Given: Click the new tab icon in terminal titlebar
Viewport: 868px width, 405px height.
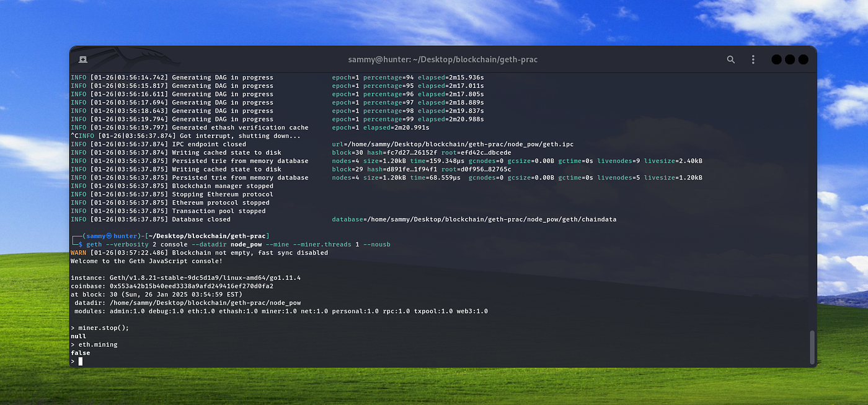Looking at the screenshot, I should 83,59.
